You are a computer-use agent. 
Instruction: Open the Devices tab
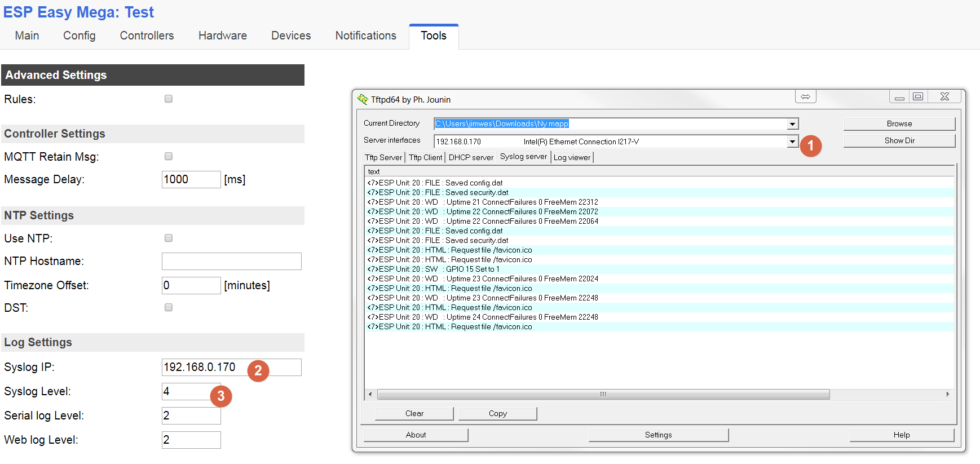[x=291, y=36]
